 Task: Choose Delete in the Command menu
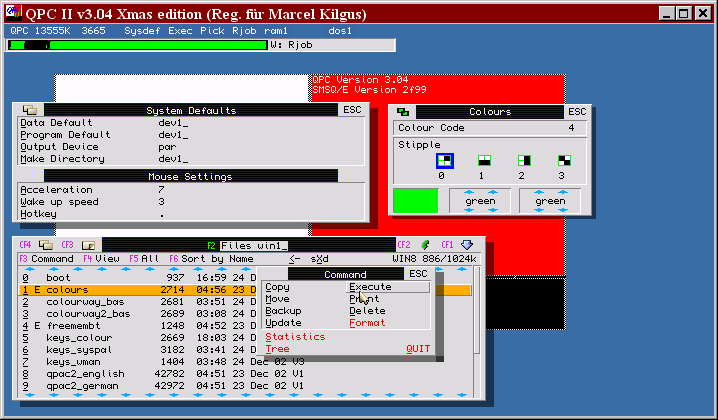point(367,311)
